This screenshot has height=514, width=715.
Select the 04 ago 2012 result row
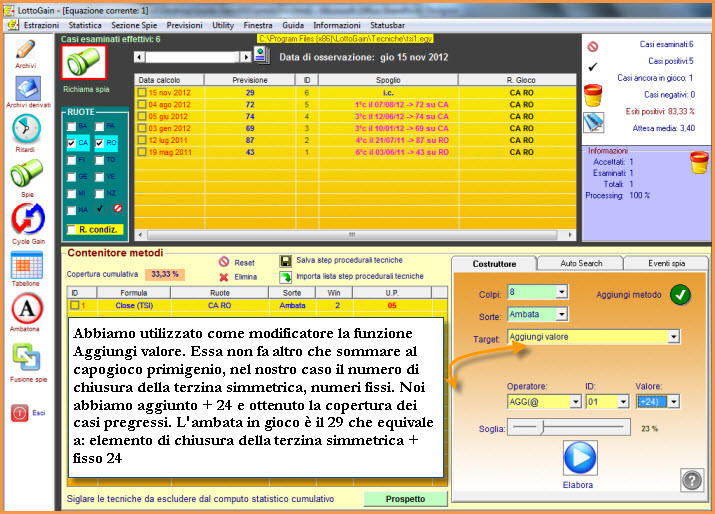point(355,104)
